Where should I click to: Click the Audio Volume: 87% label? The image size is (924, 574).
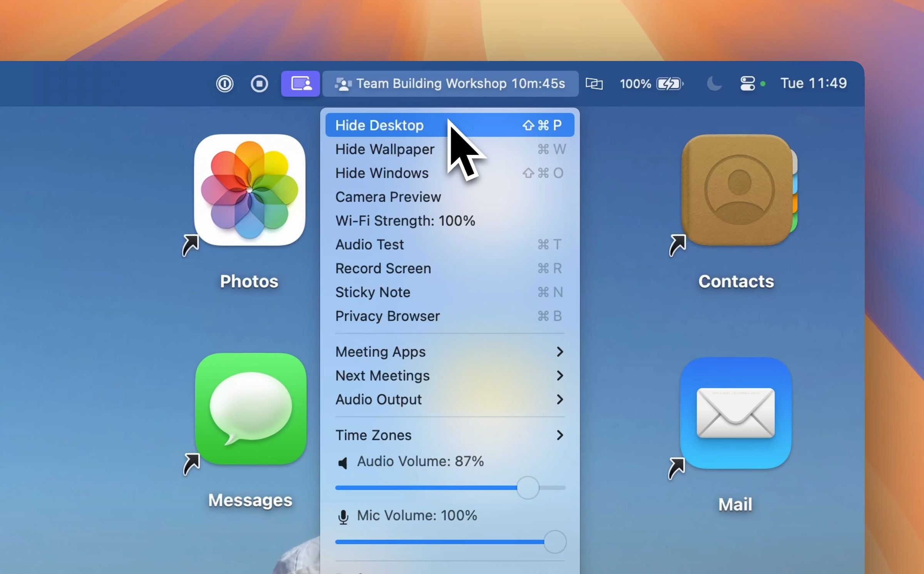tap(420, 461)
